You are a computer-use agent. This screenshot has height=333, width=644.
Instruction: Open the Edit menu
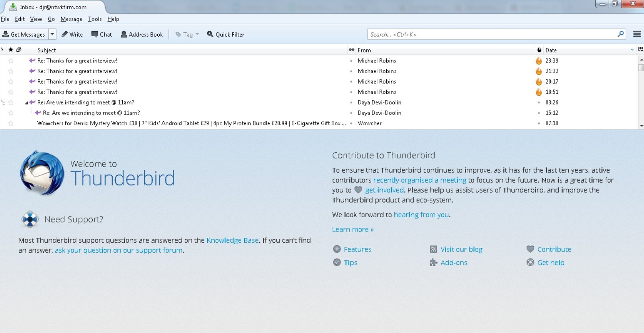(x=20, y=19)
